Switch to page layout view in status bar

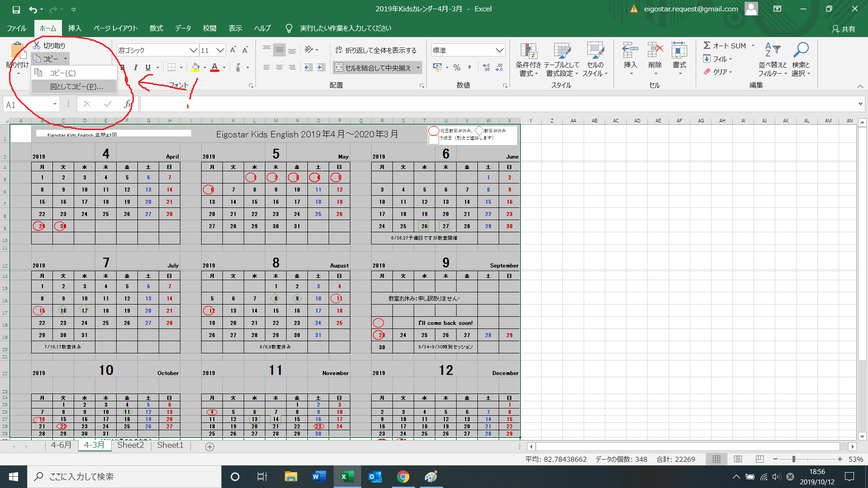coord(738,459)
